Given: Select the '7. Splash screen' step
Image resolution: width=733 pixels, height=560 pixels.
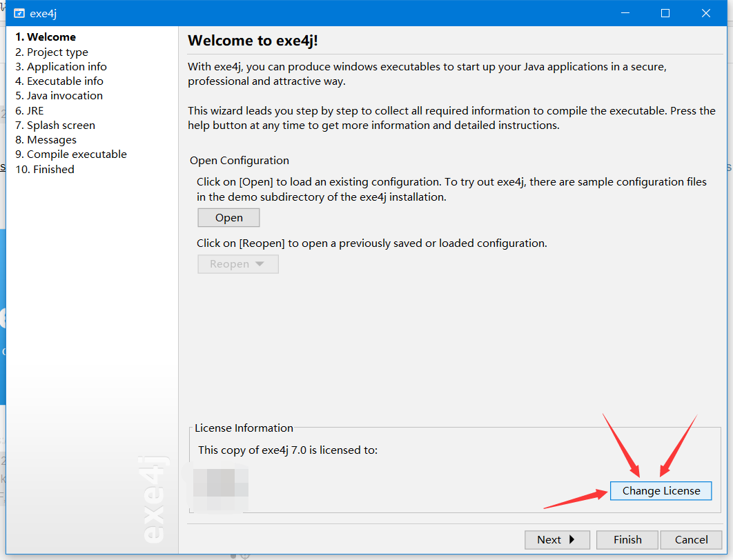Looking at the screenshot, I should pos(55,125).
